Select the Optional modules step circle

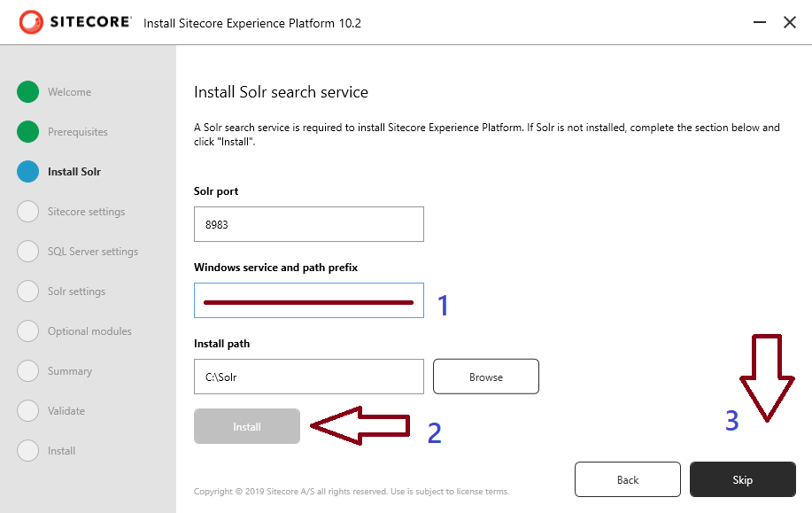[x=26, y=330]
